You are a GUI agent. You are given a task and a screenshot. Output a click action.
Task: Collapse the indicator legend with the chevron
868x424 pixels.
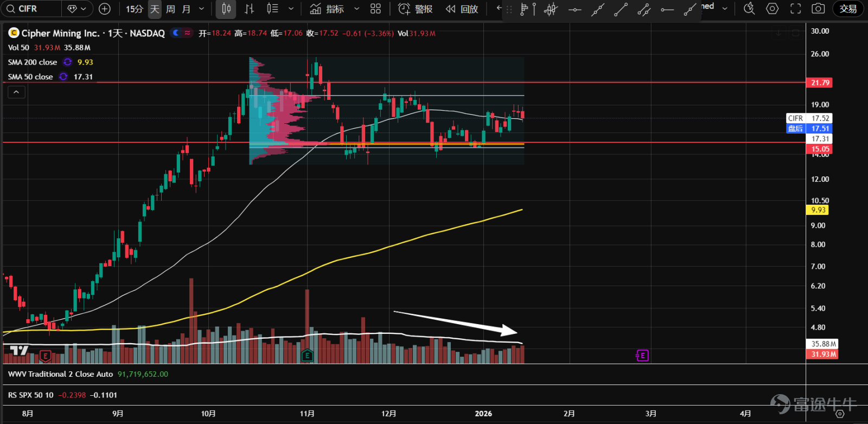click(16, 92)
